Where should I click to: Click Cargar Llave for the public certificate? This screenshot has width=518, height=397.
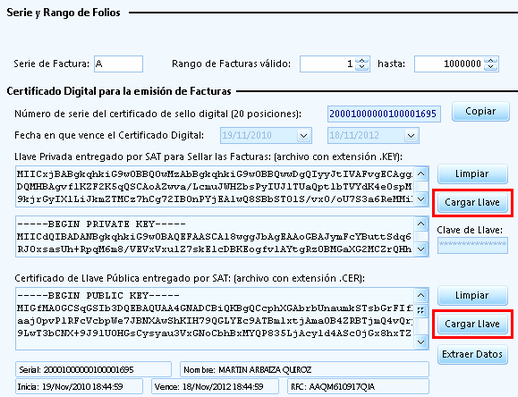point(472,324)
